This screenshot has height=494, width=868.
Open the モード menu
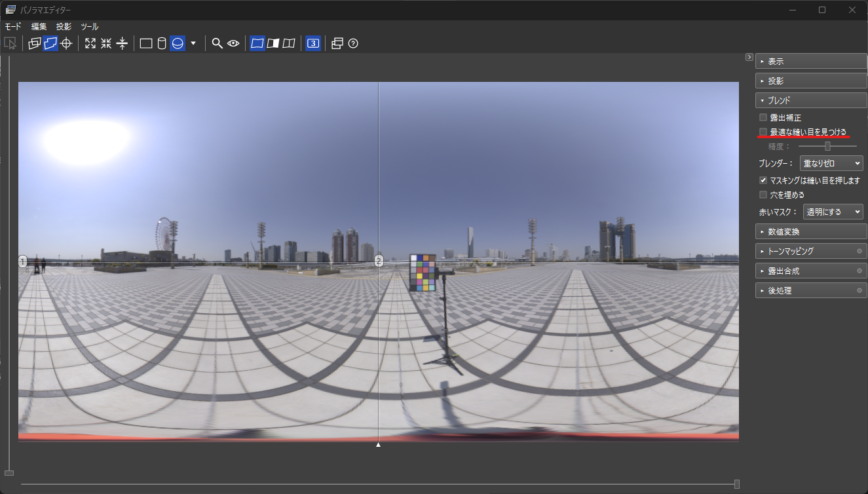click(x=12, y=26)
